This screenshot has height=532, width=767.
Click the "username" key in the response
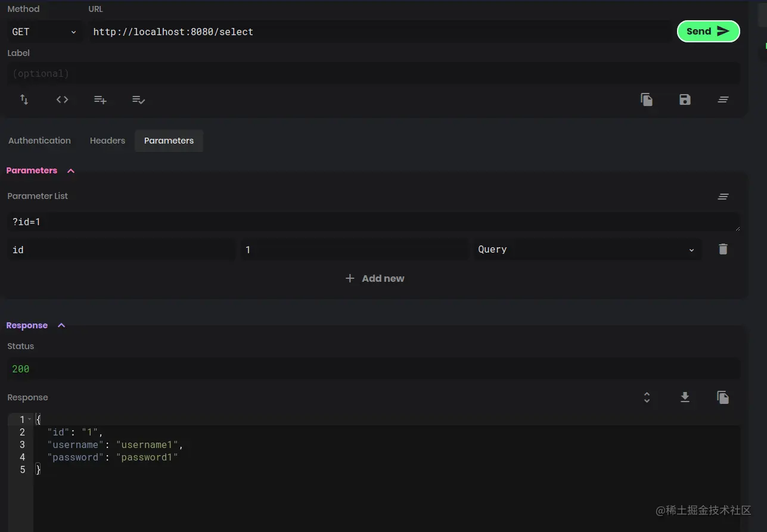[76, 444]
